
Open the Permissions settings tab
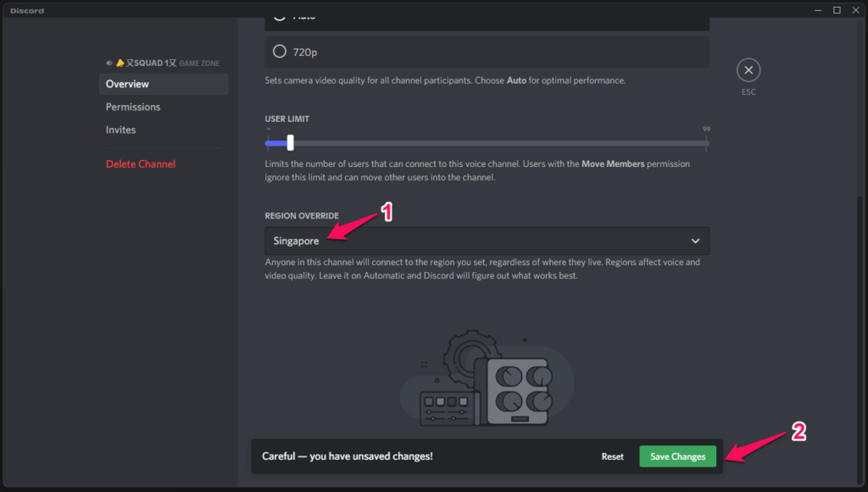(133, 107)
